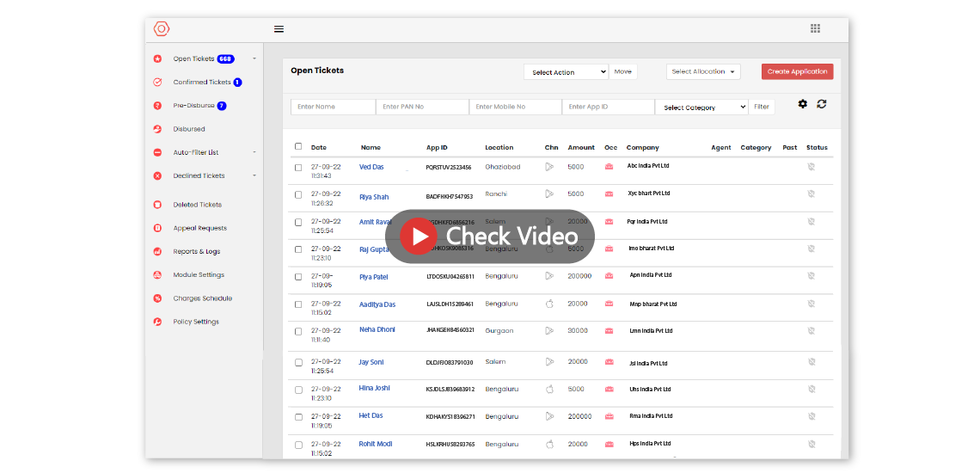Click channel icon in Ved Das row

[x=549, y=167]
